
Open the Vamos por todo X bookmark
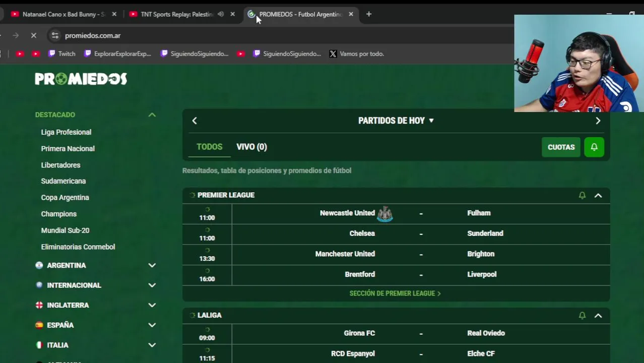click(357, 53)
